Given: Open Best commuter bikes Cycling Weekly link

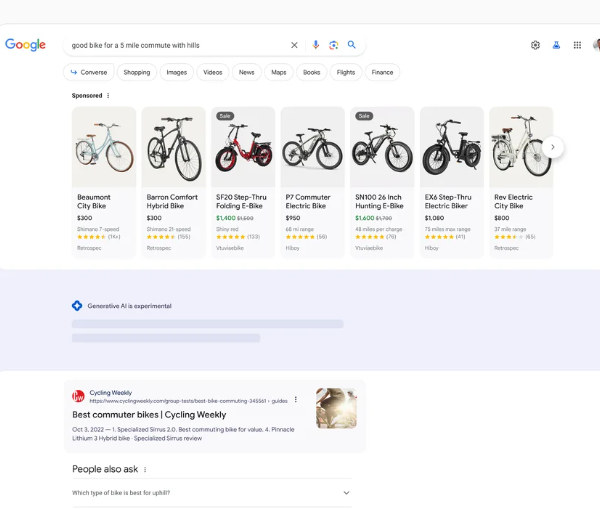Looking at the screenshot, I should pyautogui.click(x=149, y=415).
